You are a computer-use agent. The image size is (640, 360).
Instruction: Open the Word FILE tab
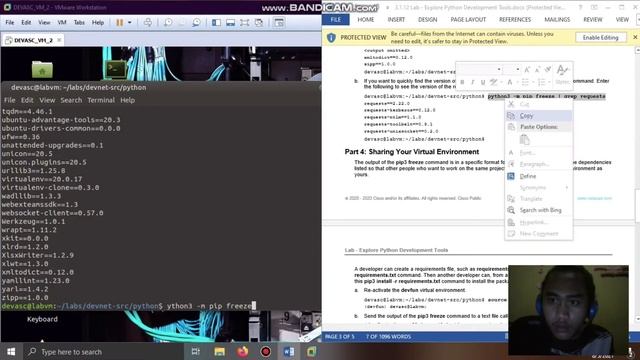point(336,20)
